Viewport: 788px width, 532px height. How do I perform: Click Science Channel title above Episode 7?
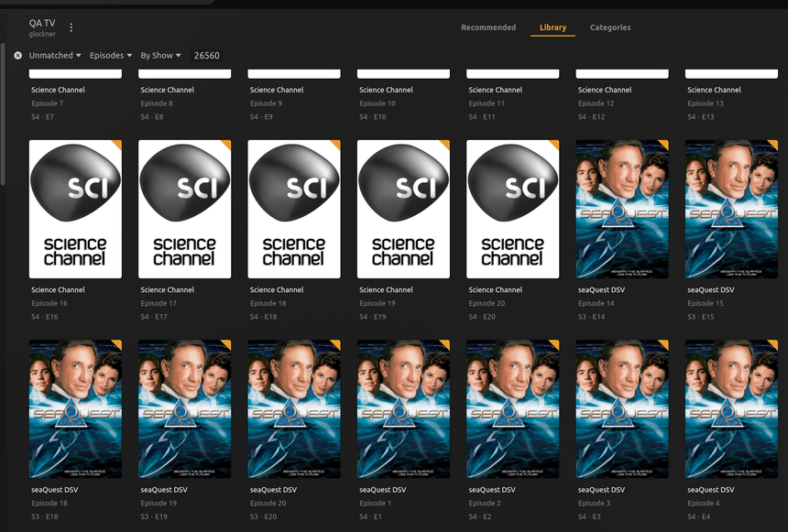(58, 90)
